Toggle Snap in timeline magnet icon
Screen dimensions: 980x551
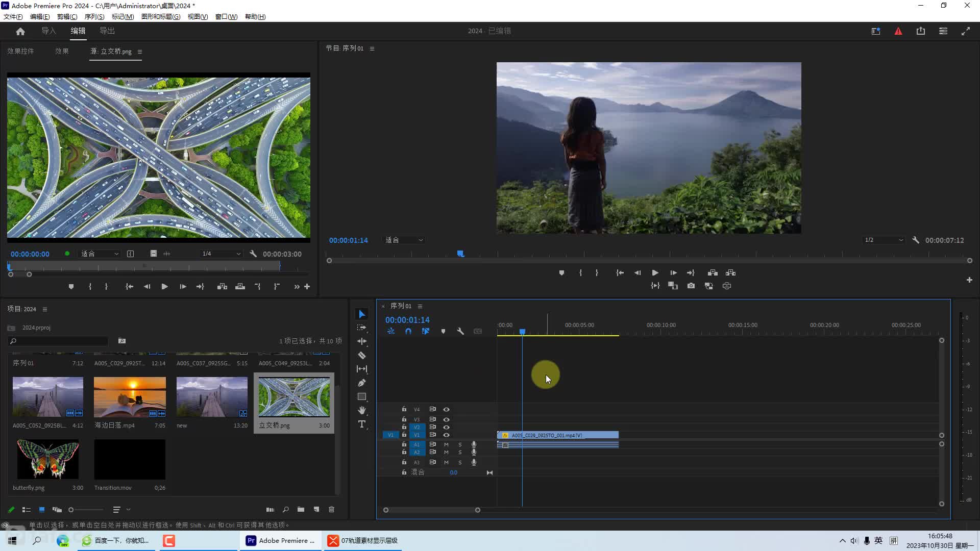tap(408, 331)
